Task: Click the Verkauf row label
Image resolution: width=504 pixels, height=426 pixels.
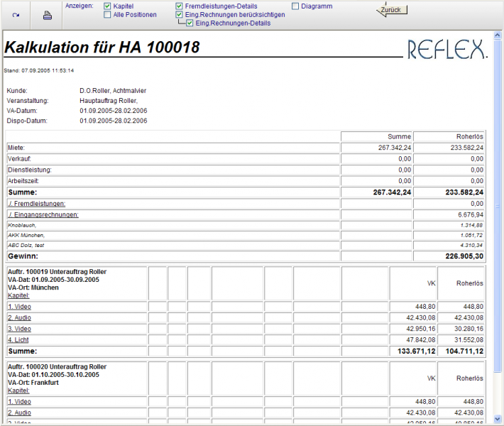Action: (x=19, y=159)
